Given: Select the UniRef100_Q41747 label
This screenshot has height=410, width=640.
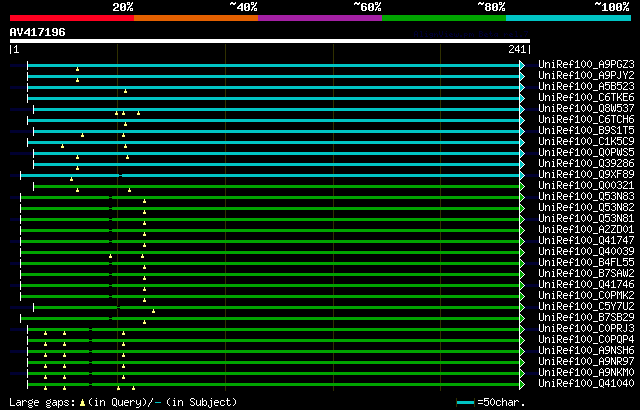Looking at the screenshot, I should click(x=586, y=241).
